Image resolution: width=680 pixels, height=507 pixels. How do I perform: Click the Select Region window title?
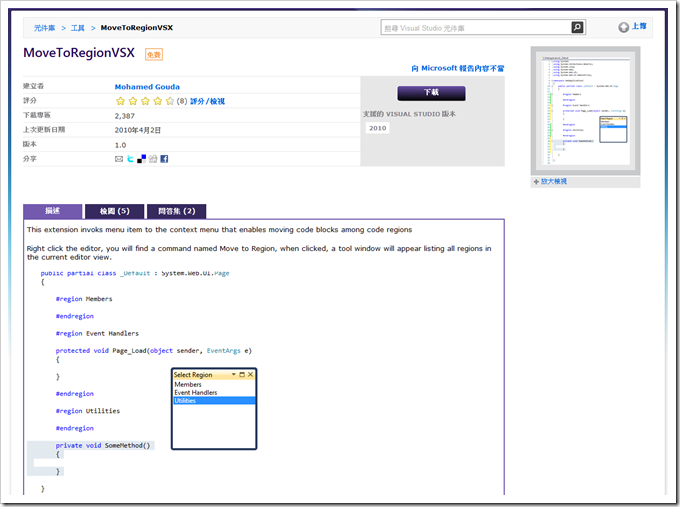[193, 375]
